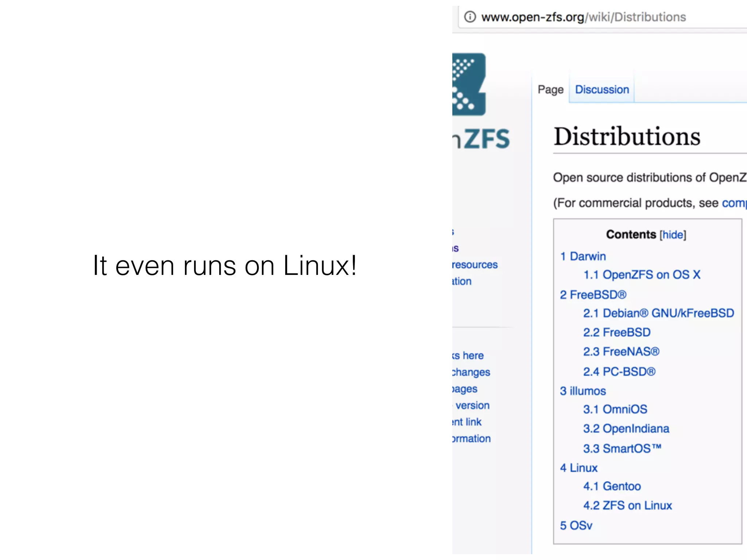Open 4.1 Gentoo entry
The height and width of the screenshot is (560, 747).
pos(612,486)
